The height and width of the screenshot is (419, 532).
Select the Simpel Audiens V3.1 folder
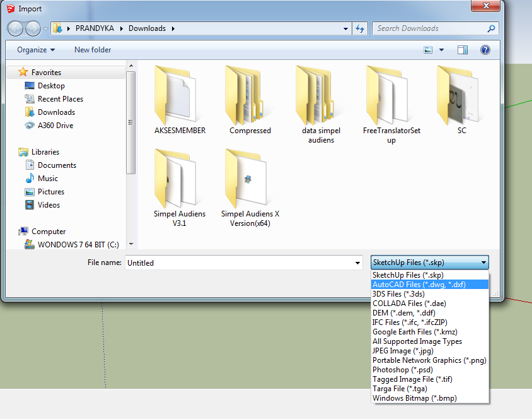(180, 188)
